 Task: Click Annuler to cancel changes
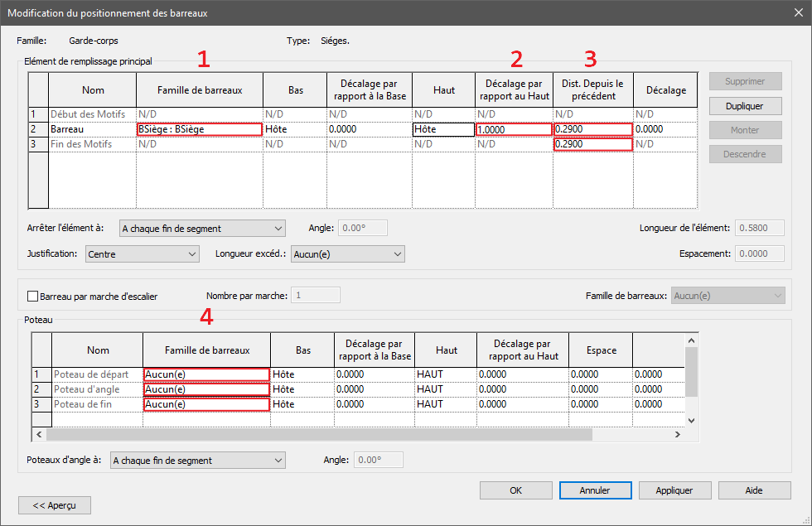594,490
